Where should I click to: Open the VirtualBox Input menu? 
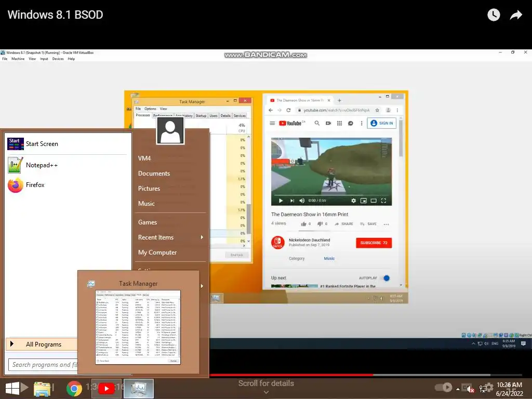(x=44, y=59)
